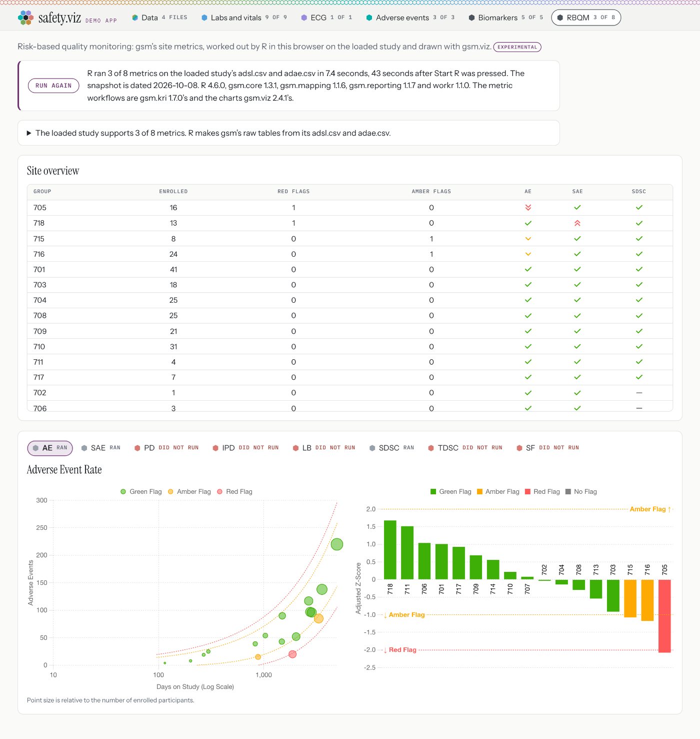Image resolution: width=700 pixels, height=739 pixels.
Task: Click the Run Again button
Action: (x=53, y=86)
